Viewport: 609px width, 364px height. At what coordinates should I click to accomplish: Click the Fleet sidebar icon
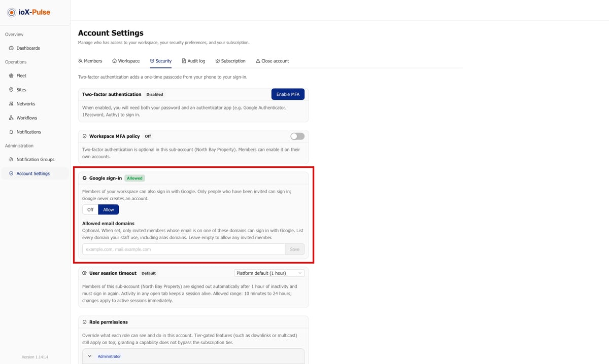pyautogui.click(x=11, y=76)
